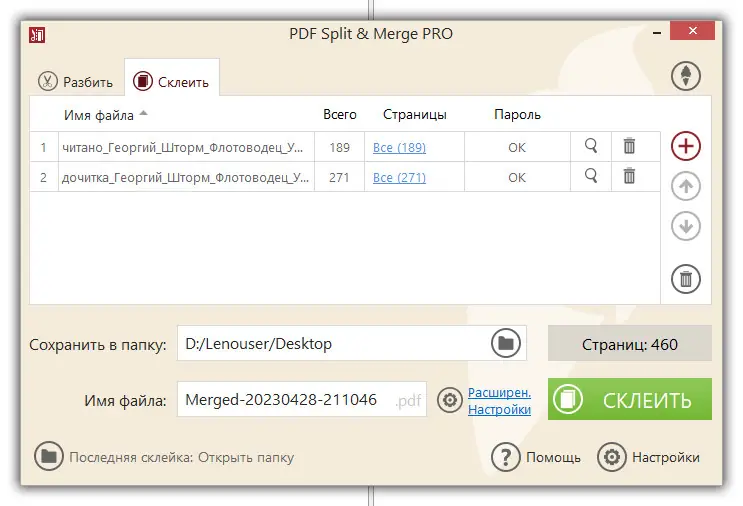Click the rocket upgrade icon at top right
The height and width of the screenshot is (506, 743).
click(685, 76)
